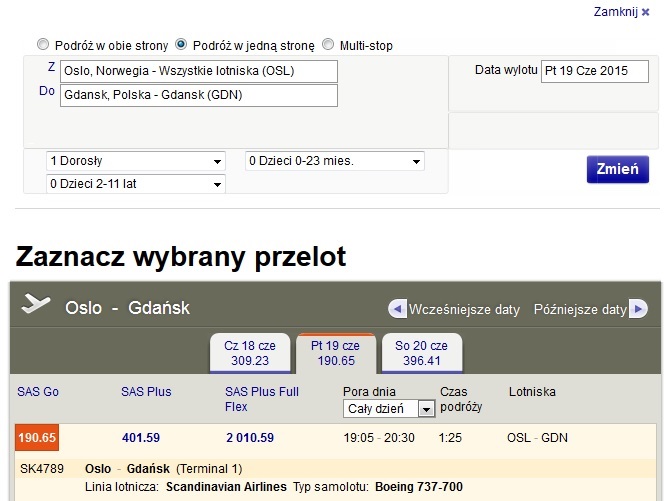The width and height of the screenshot is (668, 501).
Task: Open the 1 Dorosły passengers dropdown
Action: (136, 161)
